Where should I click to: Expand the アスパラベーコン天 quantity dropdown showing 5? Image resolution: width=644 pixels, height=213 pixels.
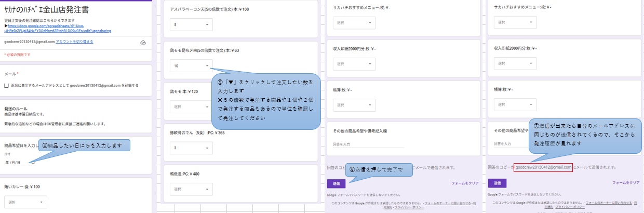coord(191,24)
